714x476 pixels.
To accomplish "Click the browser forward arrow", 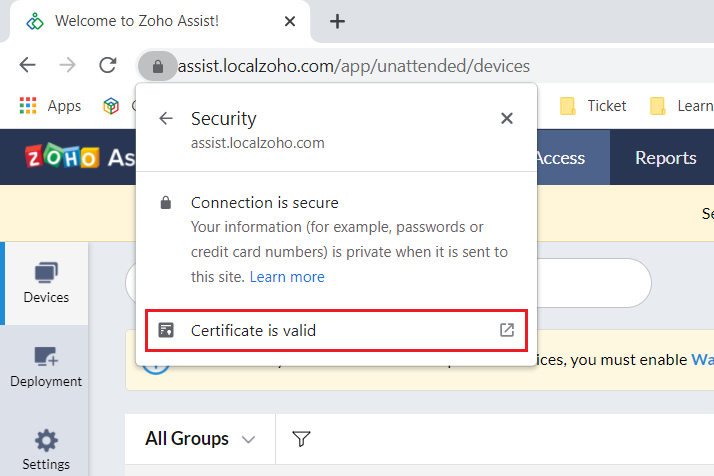I will click(x=67, y=65).
